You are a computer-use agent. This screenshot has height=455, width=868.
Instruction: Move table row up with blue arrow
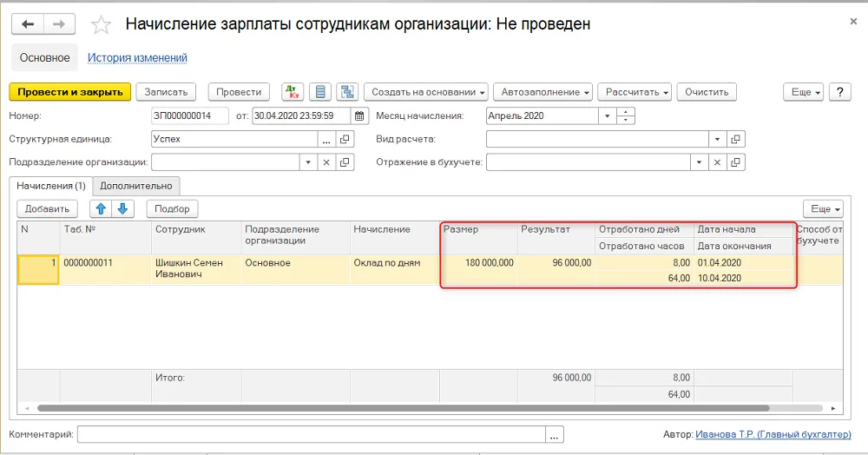(x=101, y=208)
